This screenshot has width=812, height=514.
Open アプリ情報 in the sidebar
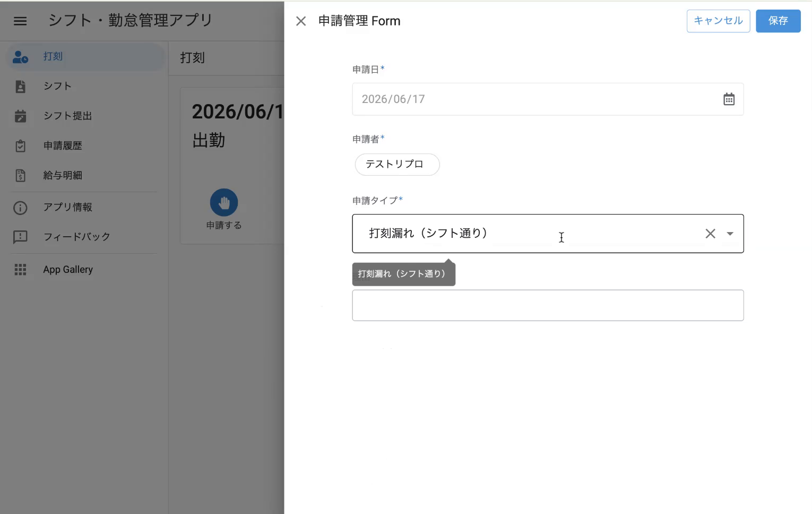(x=86, y=208)
